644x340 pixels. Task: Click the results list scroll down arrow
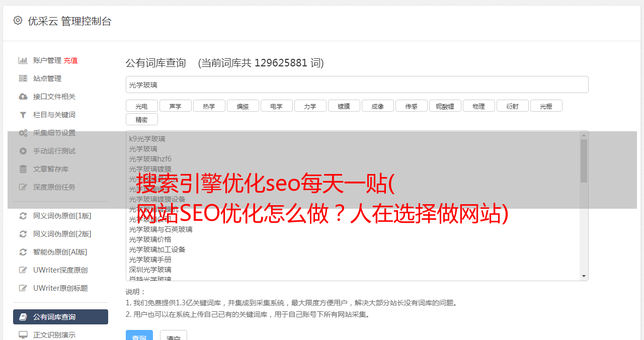584,276
